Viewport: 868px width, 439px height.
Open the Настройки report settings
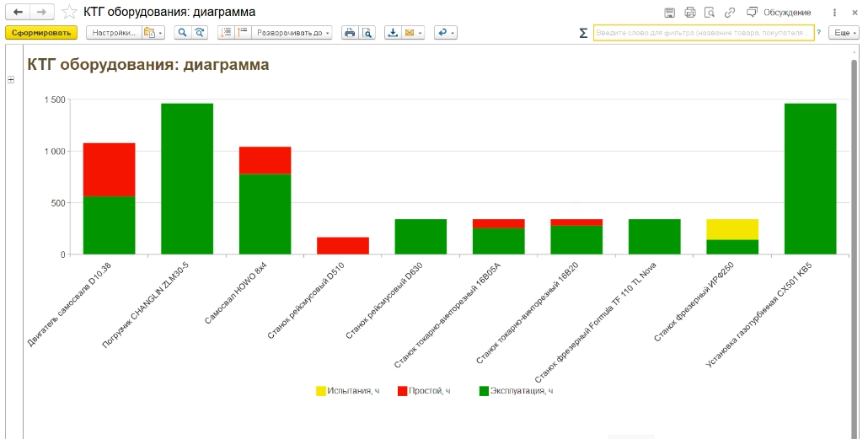pos(114,33)
